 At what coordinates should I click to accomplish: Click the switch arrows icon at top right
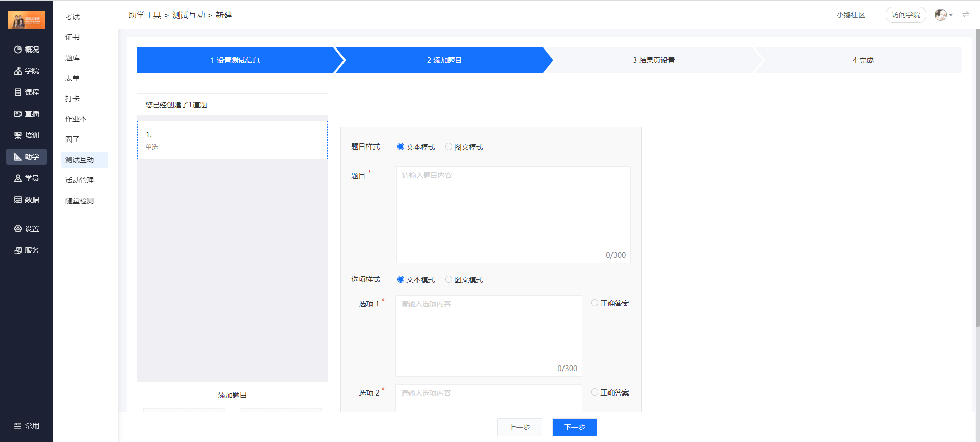click(x=966, y=15)
